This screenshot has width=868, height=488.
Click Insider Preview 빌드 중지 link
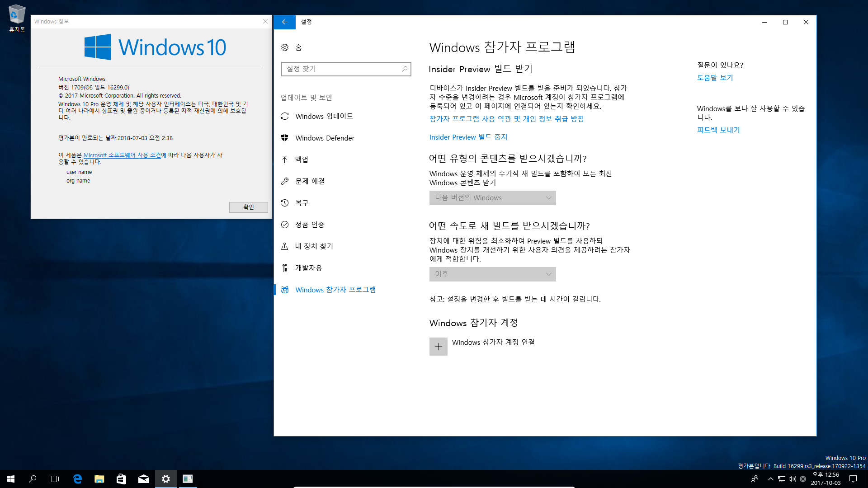pos(468,137)
